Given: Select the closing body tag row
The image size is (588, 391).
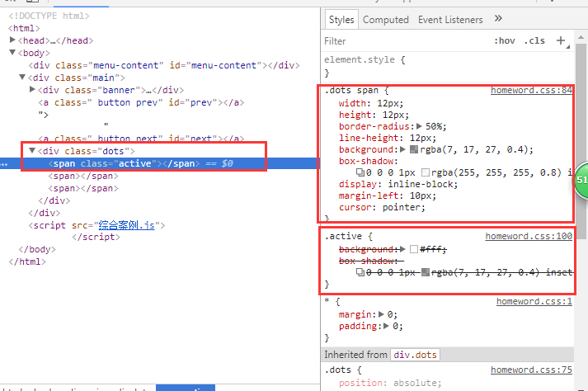Looking at the screenshot, I should click(37, 250).
